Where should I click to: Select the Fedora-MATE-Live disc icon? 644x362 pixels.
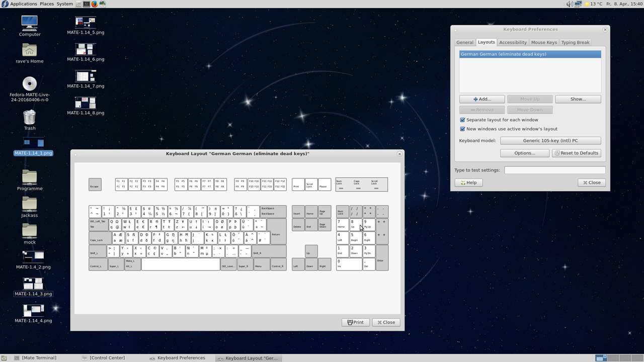click(30, 83)
